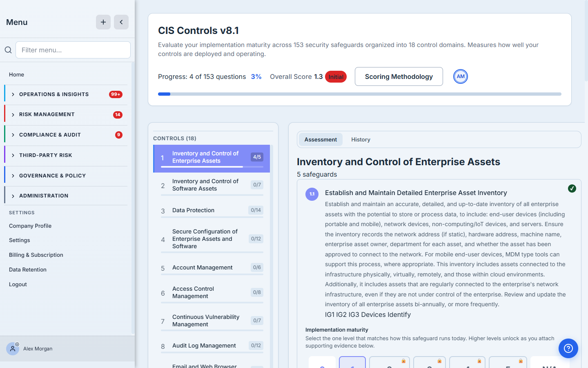Click the Alex Morgan user avatar icon
588x368 pixels.
pos(13,349)
